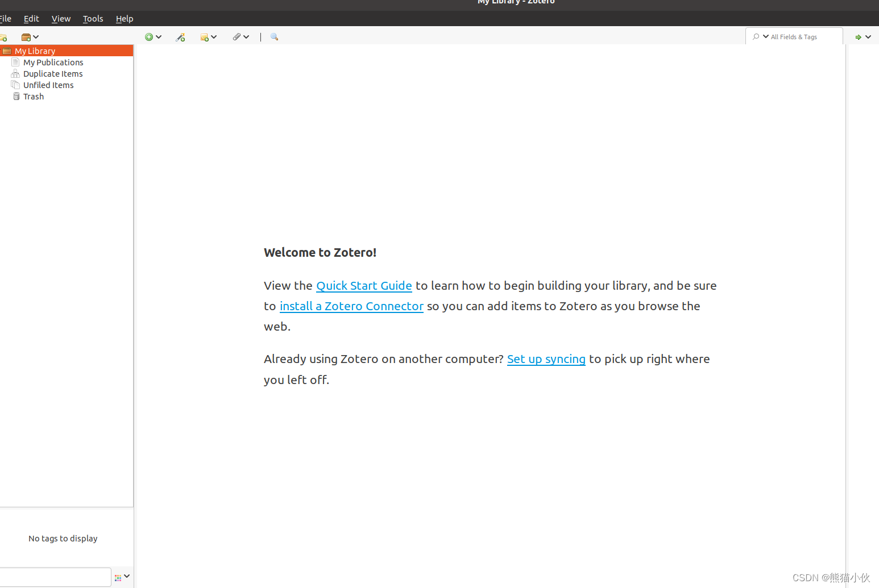879x588 pixels.
Task: Click Add Item by Identifier wand icon
Action: tap(181, 37)
